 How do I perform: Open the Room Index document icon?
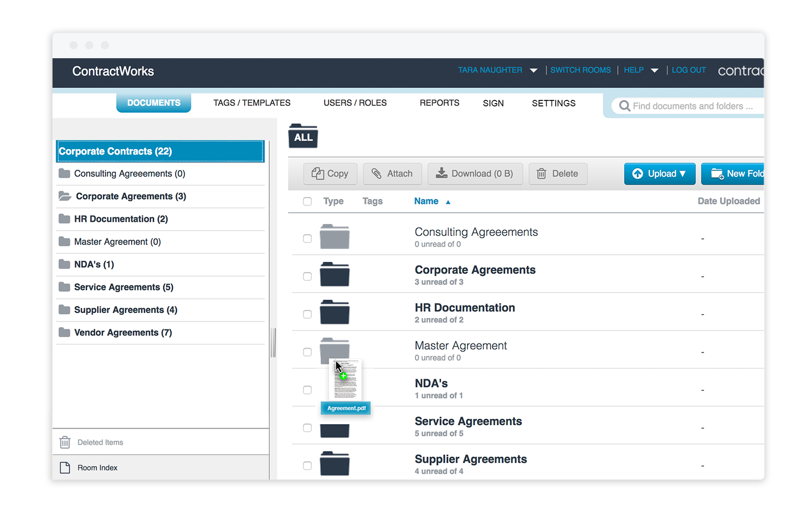pos(65,467)
